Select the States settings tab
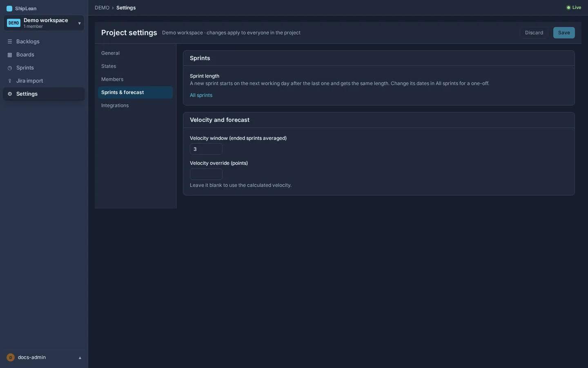 [136, 66]
